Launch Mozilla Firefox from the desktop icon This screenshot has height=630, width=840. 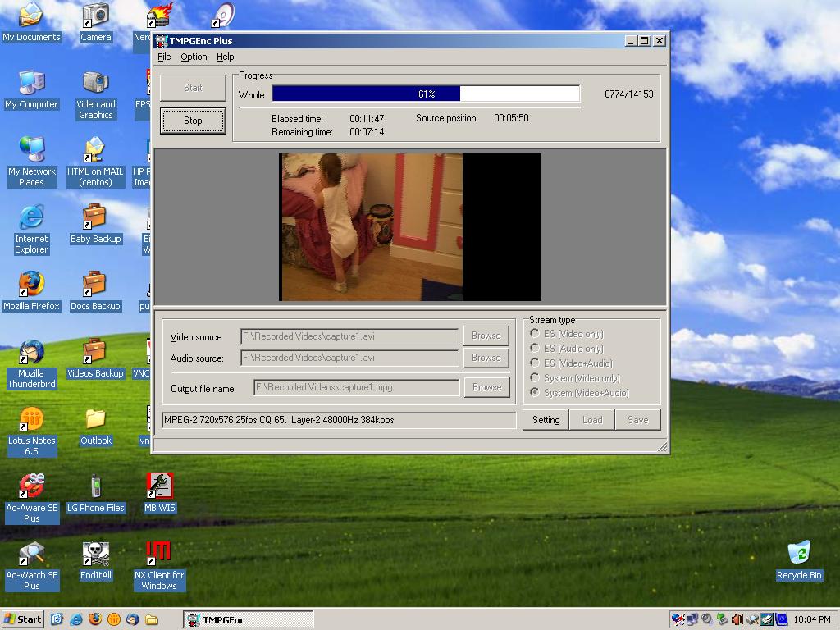point(31,291)
